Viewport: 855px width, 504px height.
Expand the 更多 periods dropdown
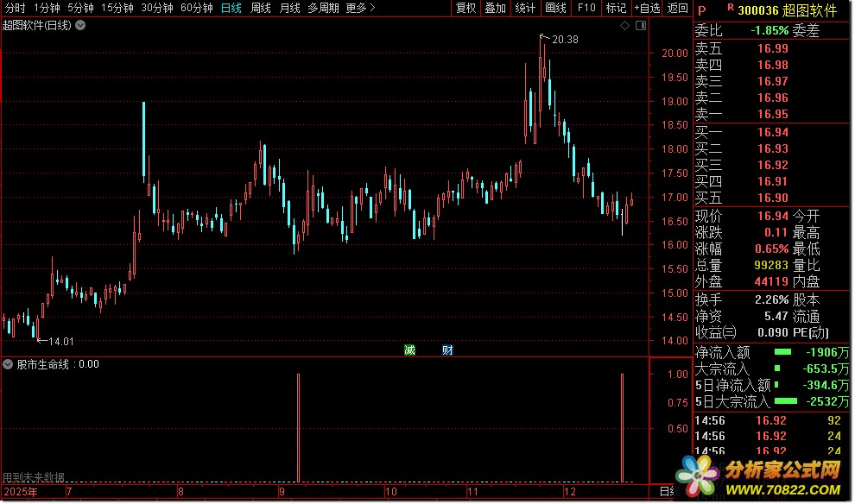pos(360,8)
